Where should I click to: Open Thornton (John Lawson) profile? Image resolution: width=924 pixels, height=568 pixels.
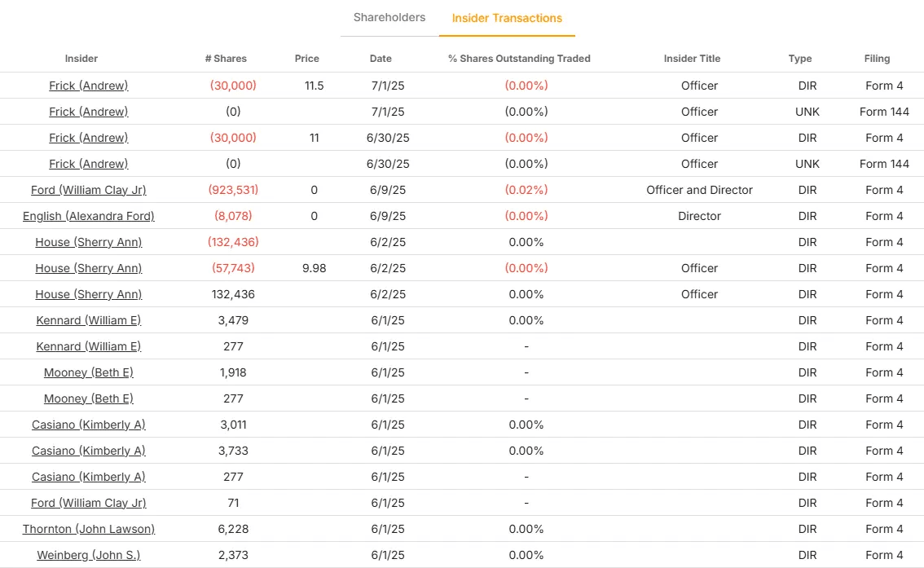(x=88, y=529)
